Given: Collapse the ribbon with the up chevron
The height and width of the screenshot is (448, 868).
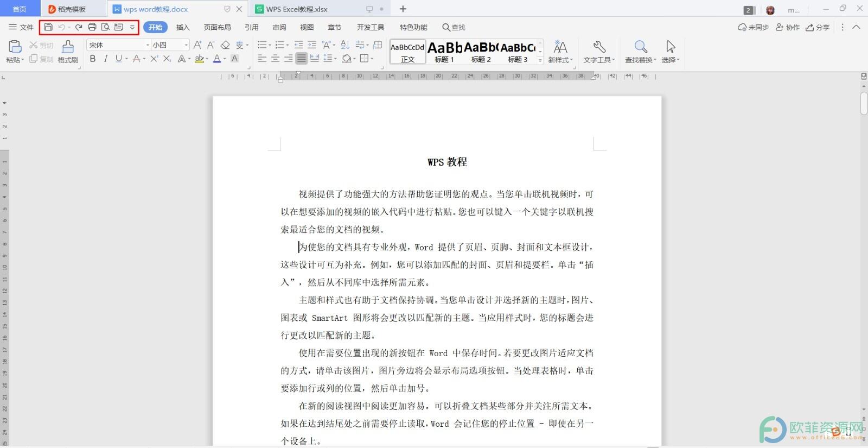Looking at the screenshot, I should 857,27.
